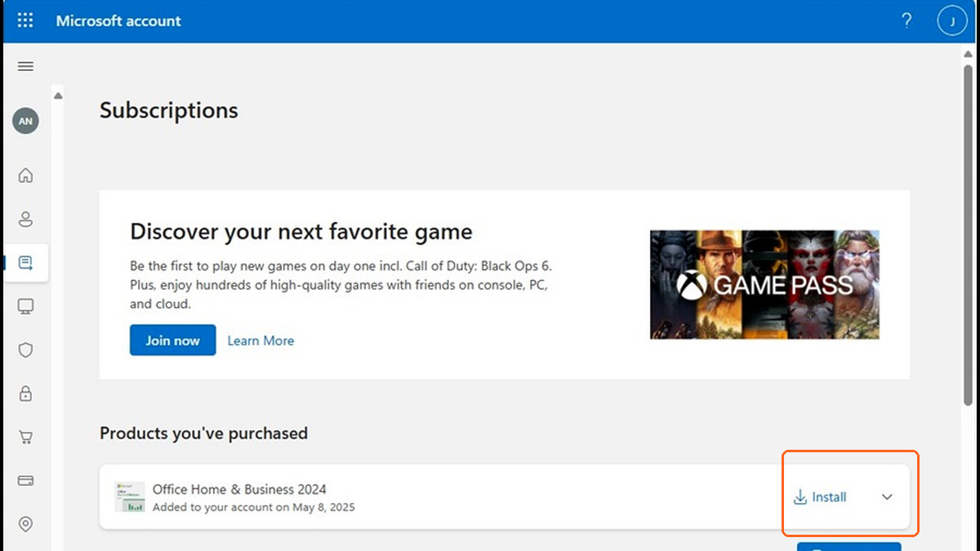
Task: Select the Subscriptions icon in sidebar
Action: [25, 263]
